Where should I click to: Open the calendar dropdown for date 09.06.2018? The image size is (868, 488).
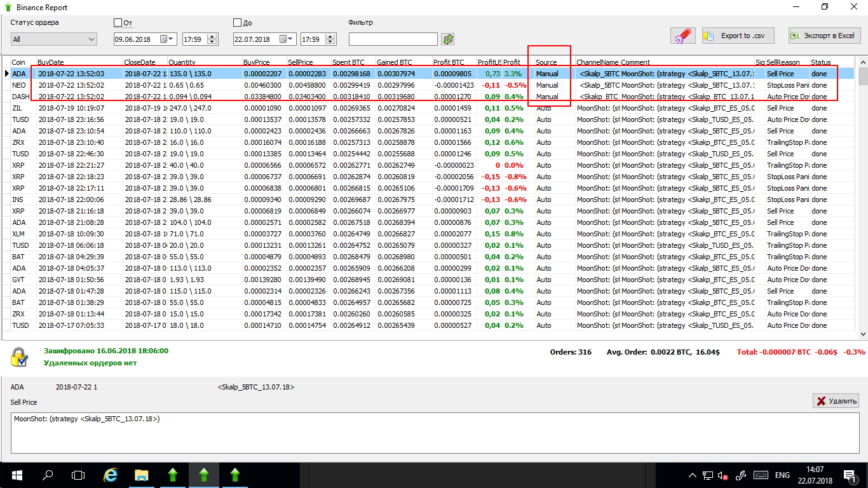(x=168, y=39)
